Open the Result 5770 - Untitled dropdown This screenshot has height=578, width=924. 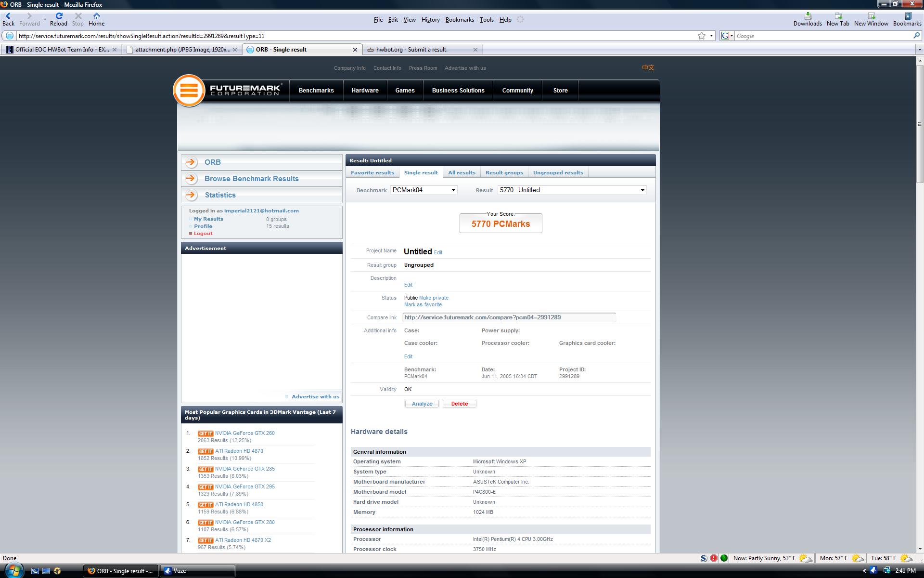572,190
